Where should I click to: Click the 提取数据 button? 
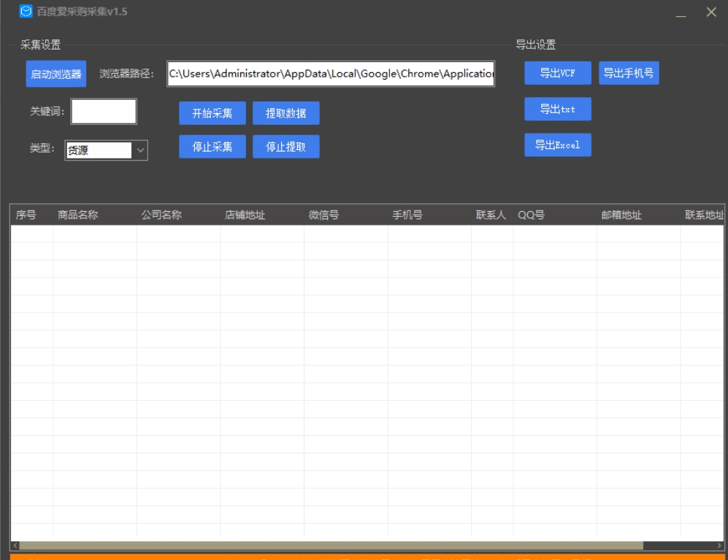[x=286, y=113]
